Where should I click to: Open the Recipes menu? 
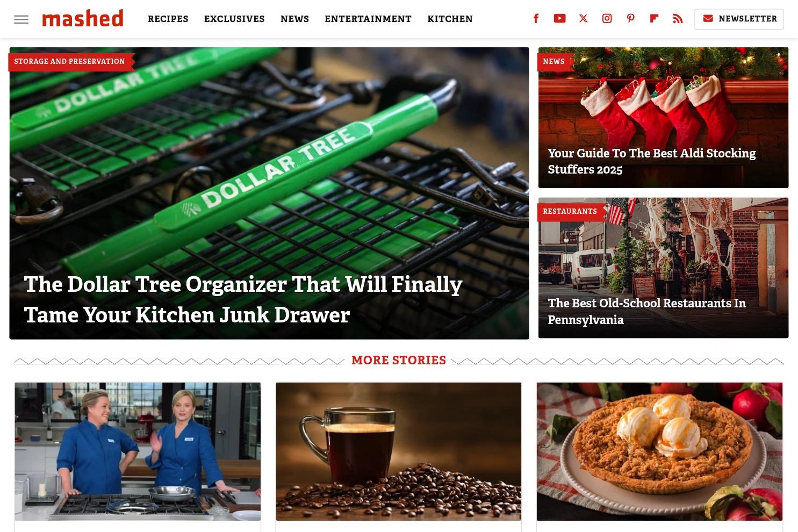click(168, 19)
